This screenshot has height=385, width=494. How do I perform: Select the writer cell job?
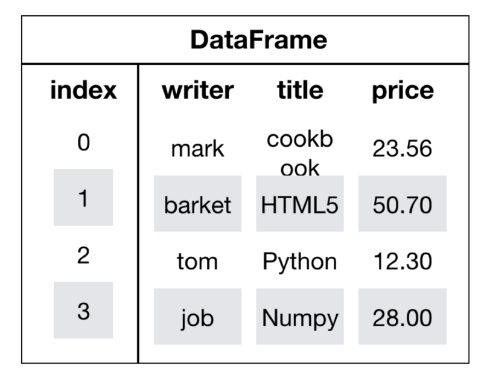[x=198, y=316]
